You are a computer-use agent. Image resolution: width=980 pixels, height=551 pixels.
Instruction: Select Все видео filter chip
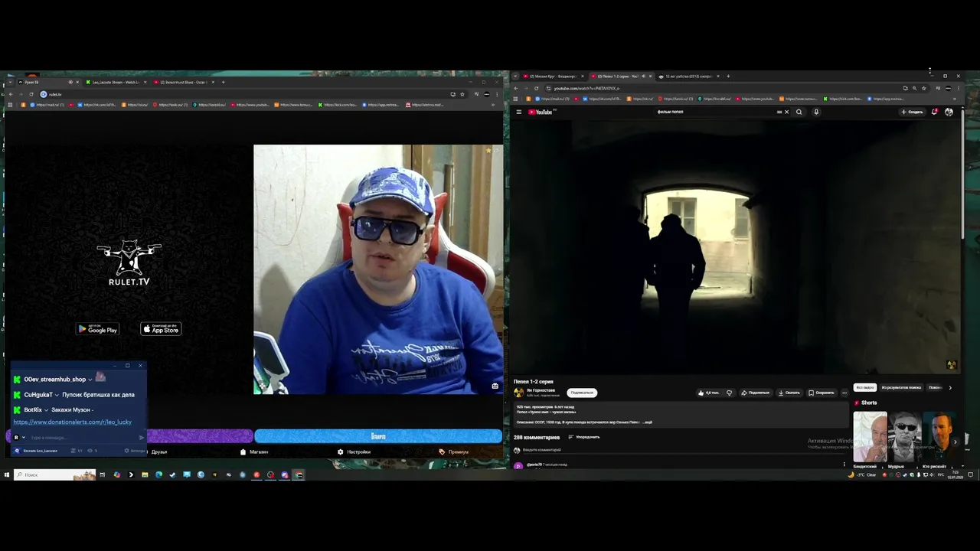coord(865,387)
